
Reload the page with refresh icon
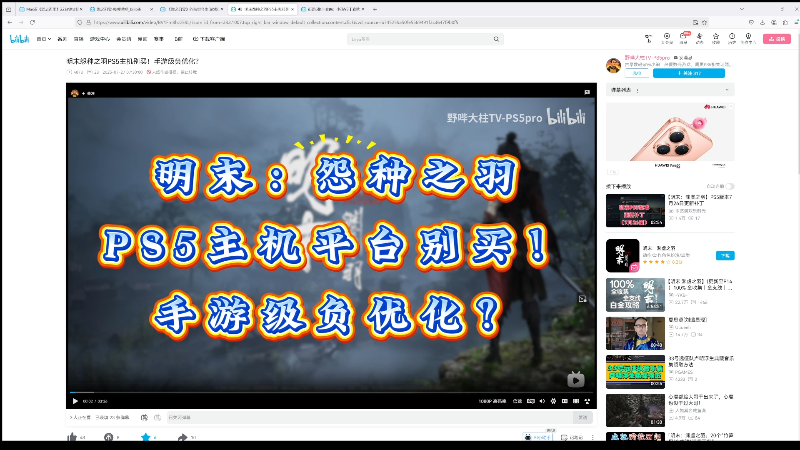[32, 22]
